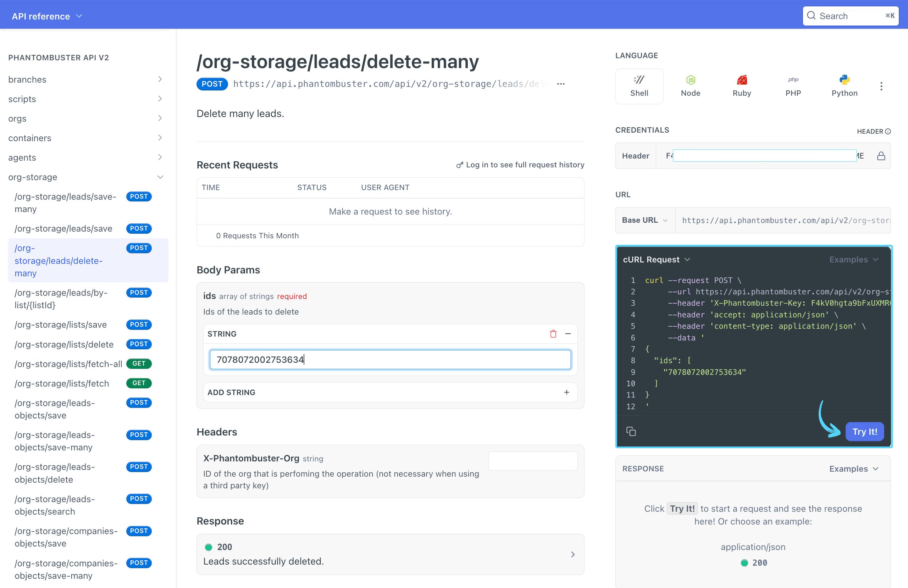Expand the branches section

160,79
